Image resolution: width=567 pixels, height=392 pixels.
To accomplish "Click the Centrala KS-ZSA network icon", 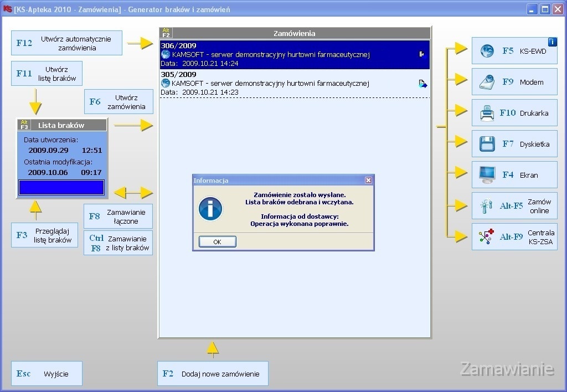I will pyautogui.click(x=487, y=238).
